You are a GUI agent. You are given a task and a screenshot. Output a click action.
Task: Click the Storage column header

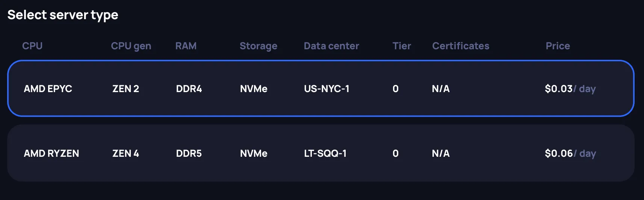click(x=259, y=46)
